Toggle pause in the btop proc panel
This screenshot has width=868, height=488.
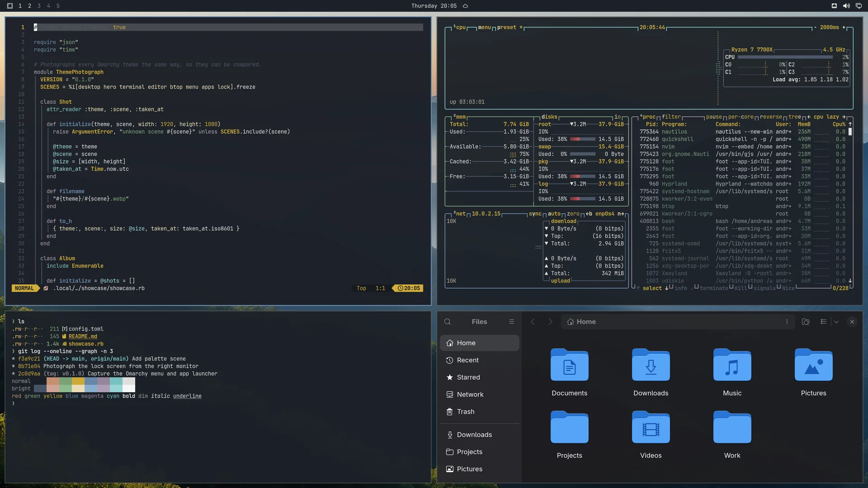click(x=714, y=117)
